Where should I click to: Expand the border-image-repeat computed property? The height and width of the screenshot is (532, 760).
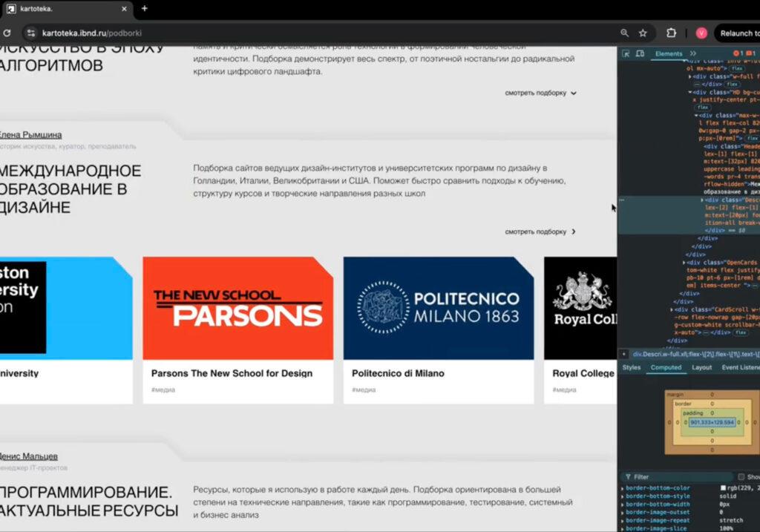click(623, 520)
